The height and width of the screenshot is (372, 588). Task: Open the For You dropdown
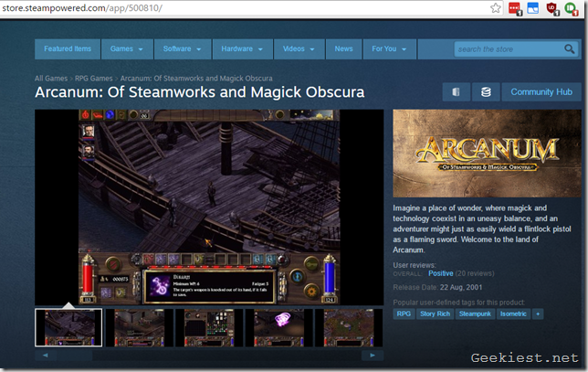(x=389, y=48)
